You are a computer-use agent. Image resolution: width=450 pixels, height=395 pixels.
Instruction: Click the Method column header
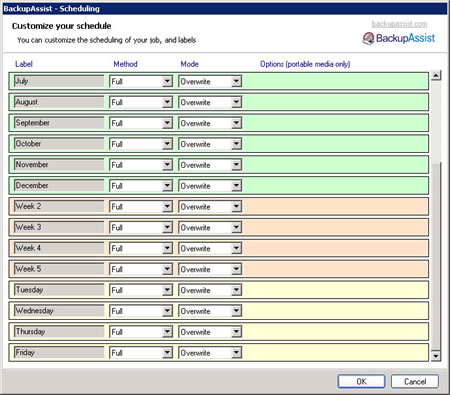tap(125, 64)
